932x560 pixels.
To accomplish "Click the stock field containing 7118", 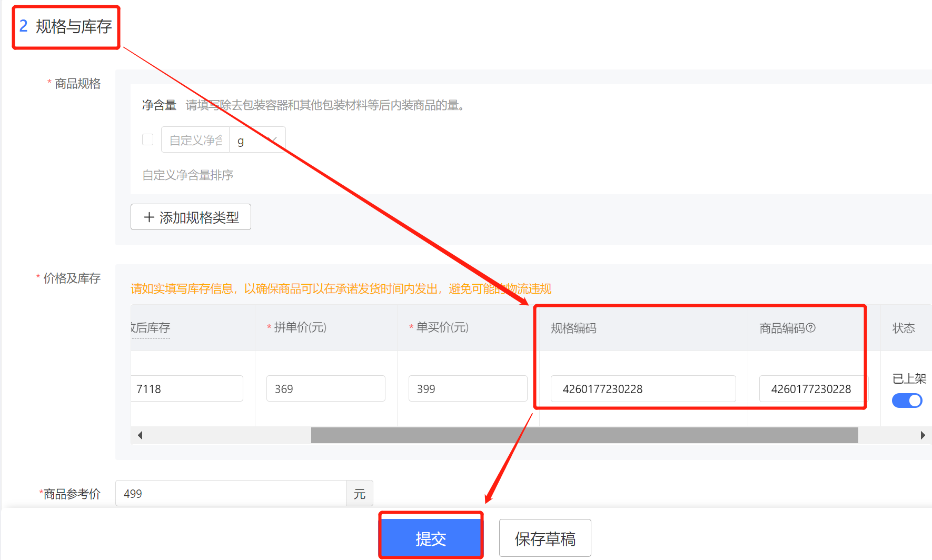I will point(187,388).
